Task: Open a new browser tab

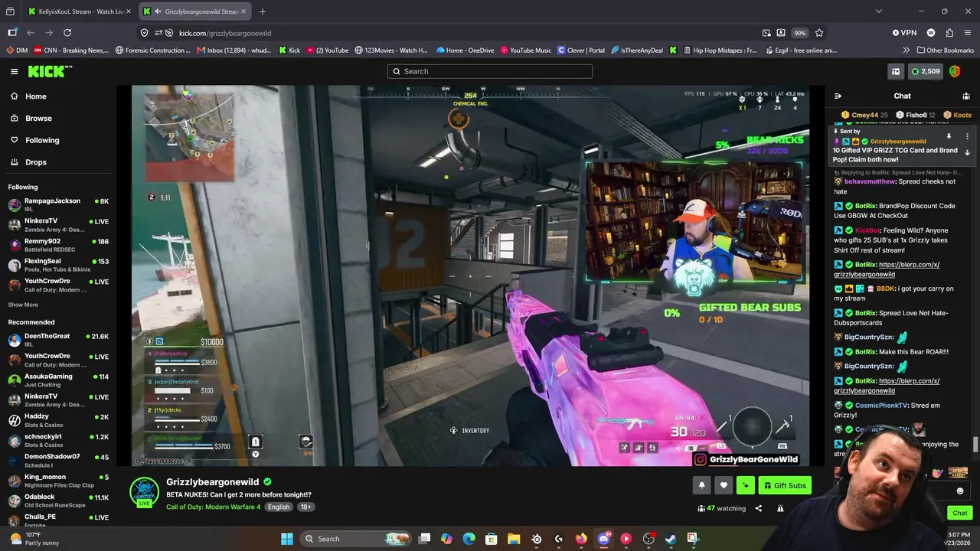Action: (263, 11)
